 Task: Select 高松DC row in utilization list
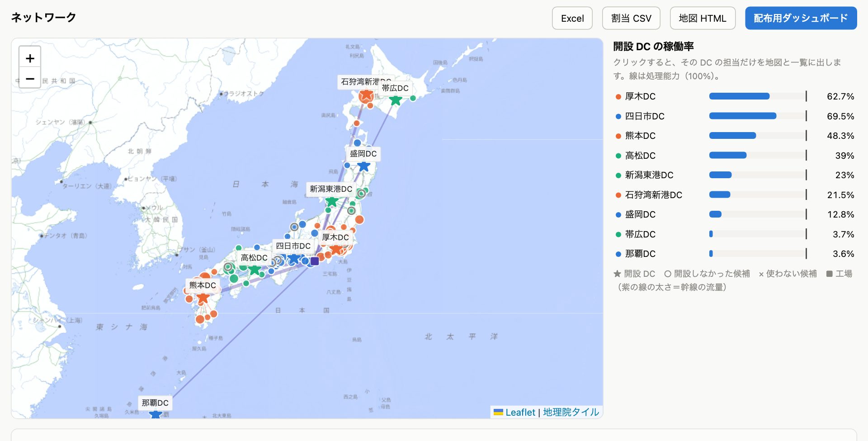(x=735, y=156)
